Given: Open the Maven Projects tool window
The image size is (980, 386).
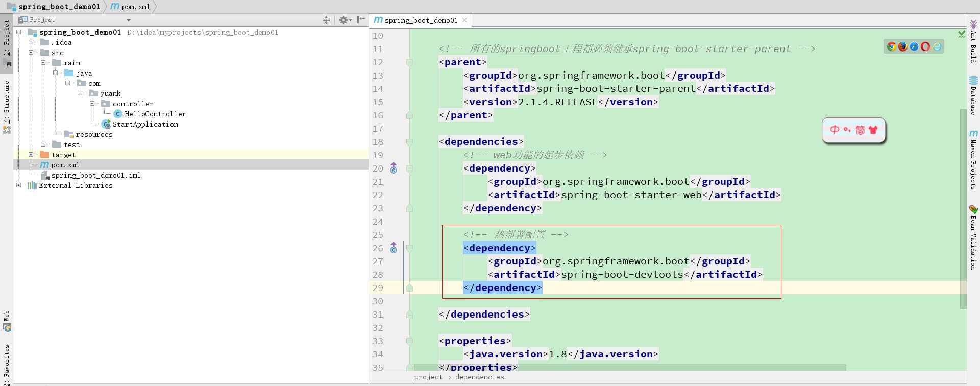Looking at the screenshot, I should [x=973, y=160].
